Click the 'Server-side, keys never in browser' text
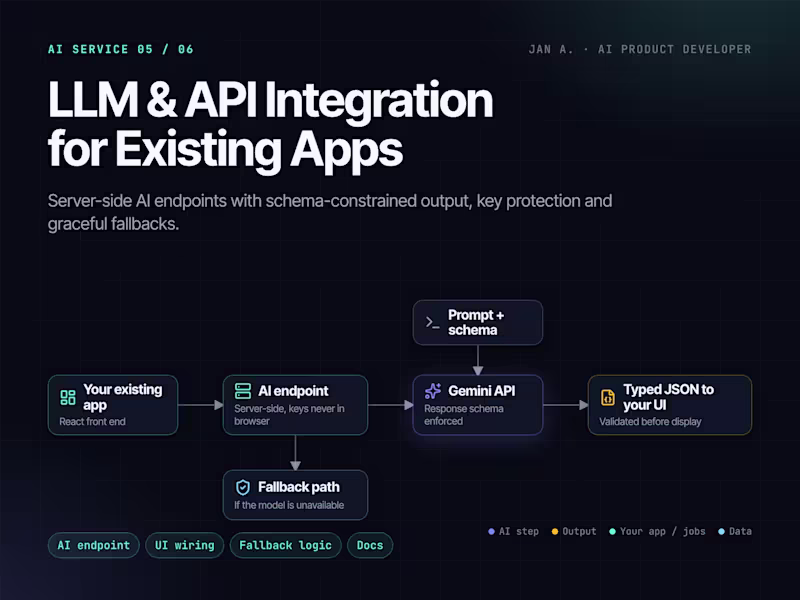This screenshot has height=600, width=800. coord(289,415)
